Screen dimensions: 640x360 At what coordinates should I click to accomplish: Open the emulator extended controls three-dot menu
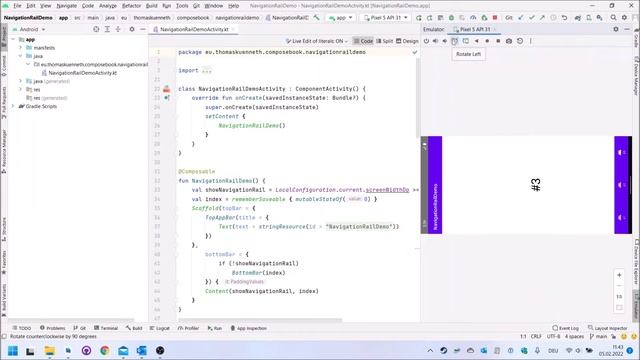pyautogui.click(x=531, y=41)
